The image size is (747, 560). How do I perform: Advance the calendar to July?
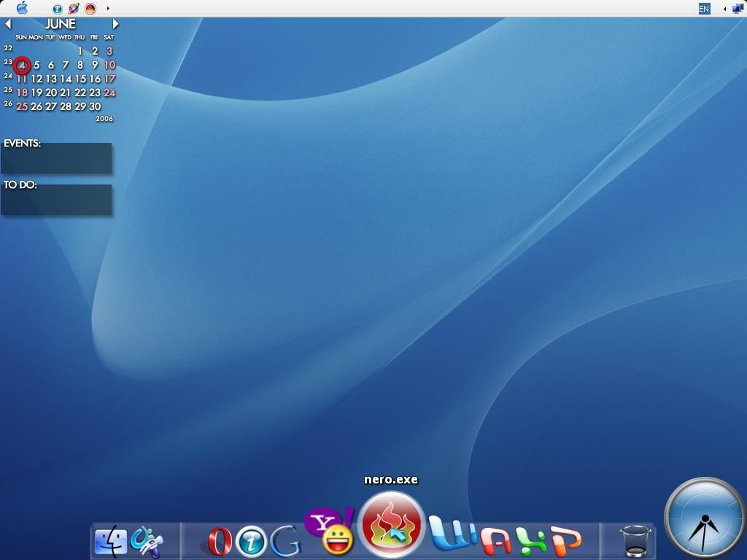click(115, 23)
